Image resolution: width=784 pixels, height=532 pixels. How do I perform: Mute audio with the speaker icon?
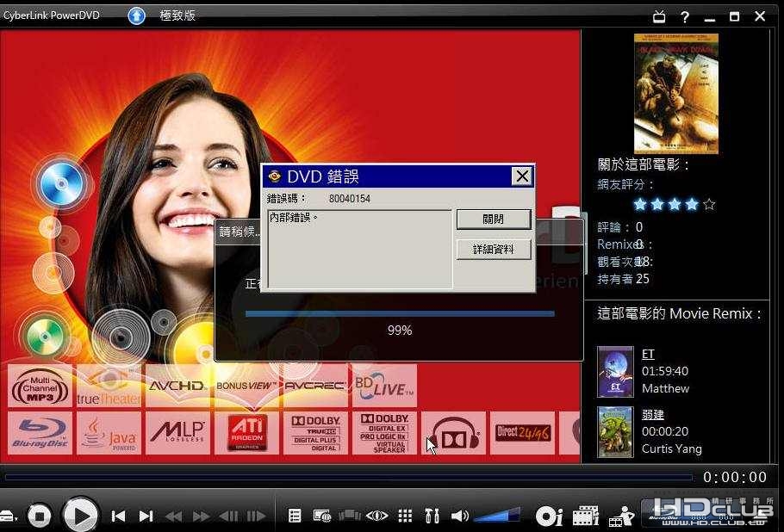(x=460, y=516)
